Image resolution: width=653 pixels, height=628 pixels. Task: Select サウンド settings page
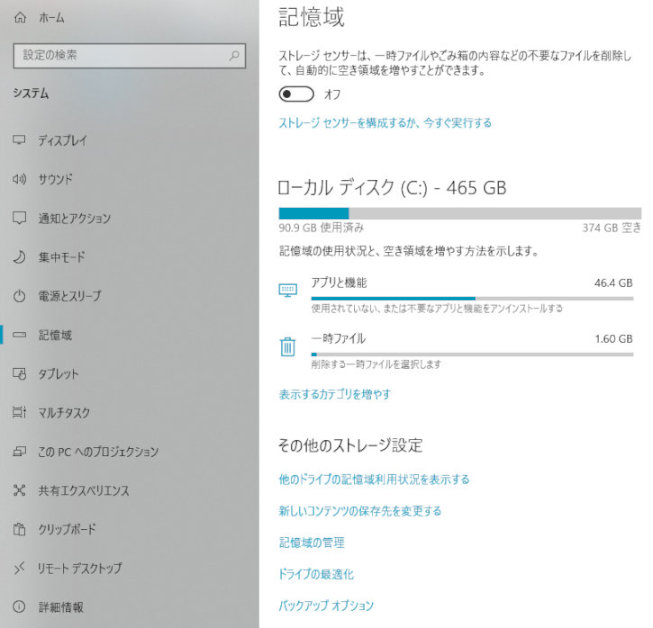point(55,179)
